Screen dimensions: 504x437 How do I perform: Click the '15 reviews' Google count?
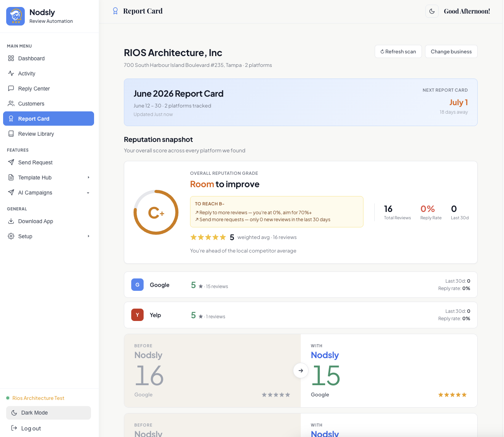tap(217, 287)
